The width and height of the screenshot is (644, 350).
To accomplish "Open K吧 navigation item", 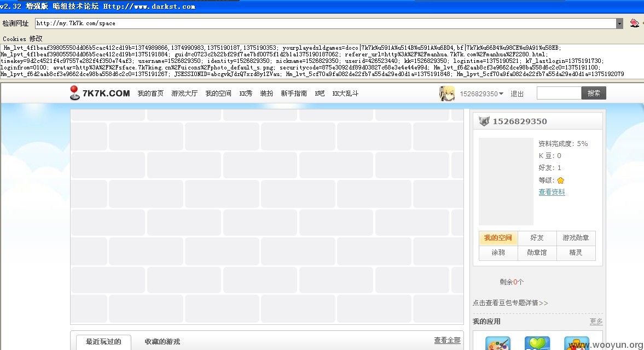I will click(320, 94).
